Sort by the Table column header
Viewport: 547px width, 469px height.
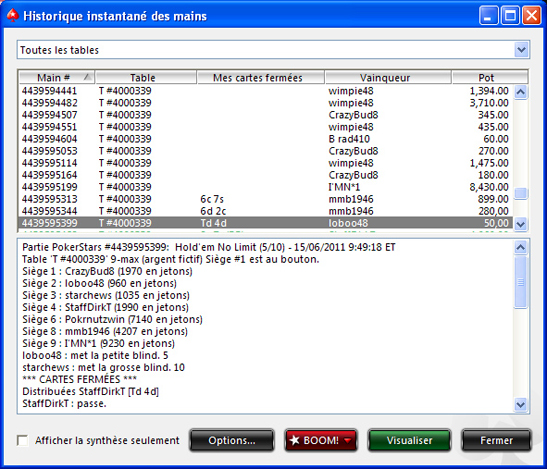(x=145, y=77)
